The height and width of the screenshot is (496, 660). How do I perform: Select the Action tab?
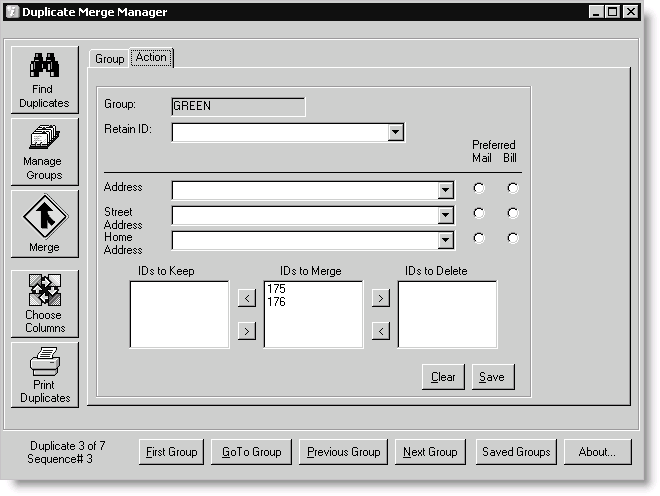coord(151,57)
